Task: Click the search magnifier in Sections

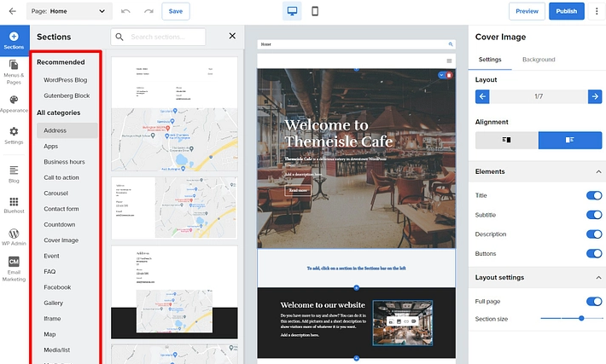Action: (x=119, y=37)
